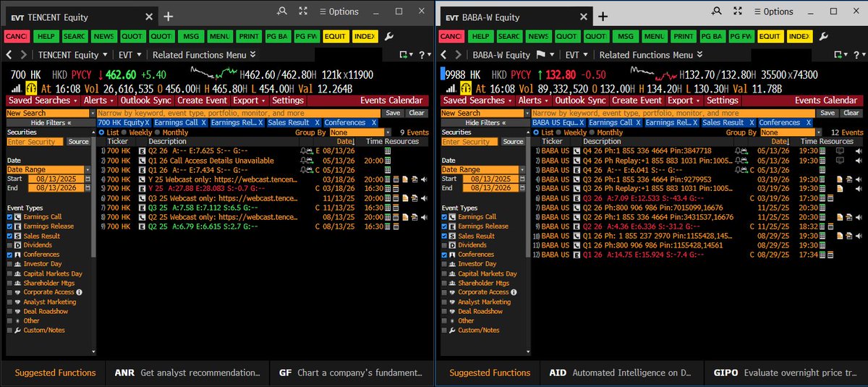Open calendar picker beside TENCENT Start date
This screenshot has width=868, height=387.
(88, 178)
